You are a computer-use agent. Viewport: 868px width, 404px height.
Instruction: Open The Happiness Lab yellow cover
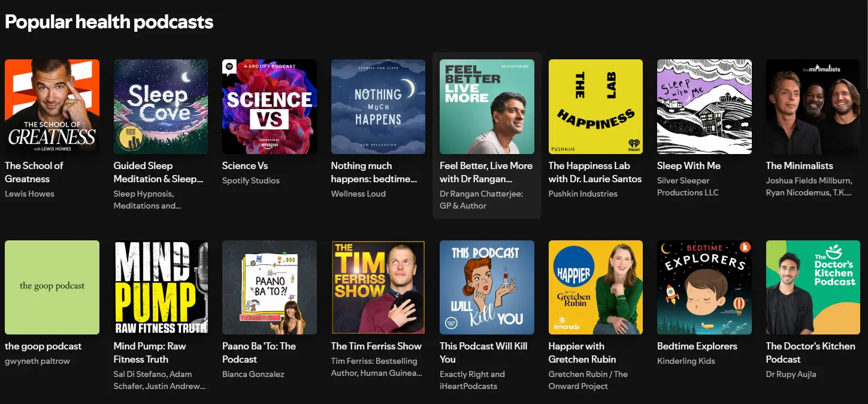coord(595,107)
